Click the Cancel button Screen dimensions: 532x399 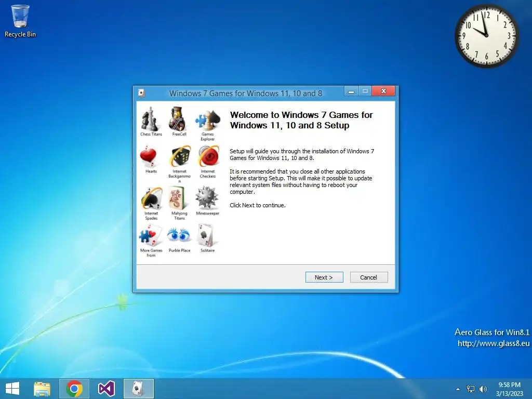(x=369, y=277)
